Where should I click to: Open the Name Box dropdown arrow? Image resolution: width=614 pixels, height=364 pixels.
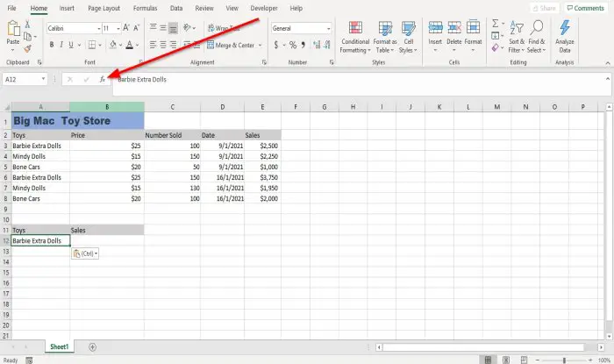coord(43,80)
